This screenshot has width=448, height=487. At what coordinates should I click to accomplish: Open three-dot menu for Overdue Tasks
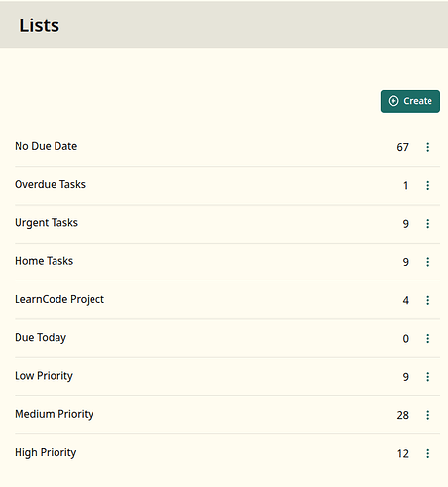click(x=428, y=185)
